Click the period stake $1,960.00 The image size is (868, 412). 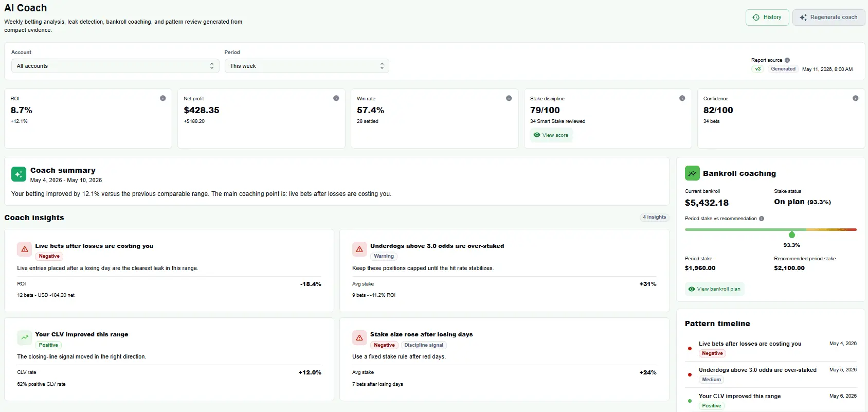coord(700,268)
